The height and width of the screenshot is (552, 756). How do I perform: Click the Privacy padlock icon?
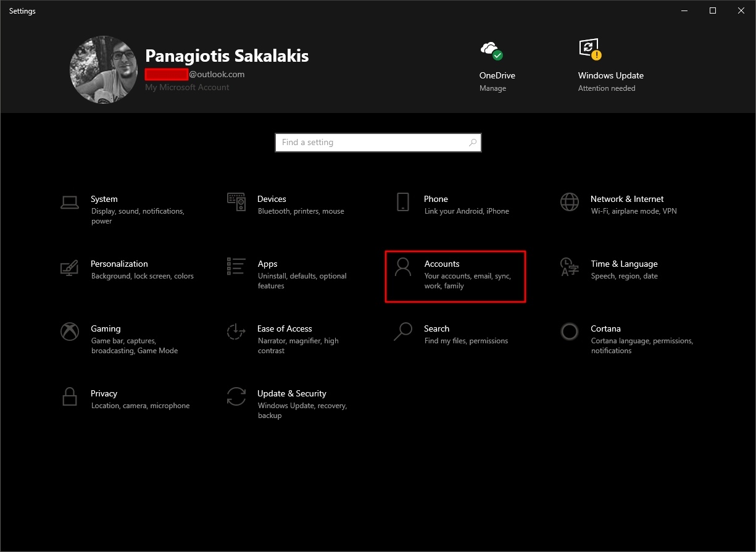click(x=70, y=396)
